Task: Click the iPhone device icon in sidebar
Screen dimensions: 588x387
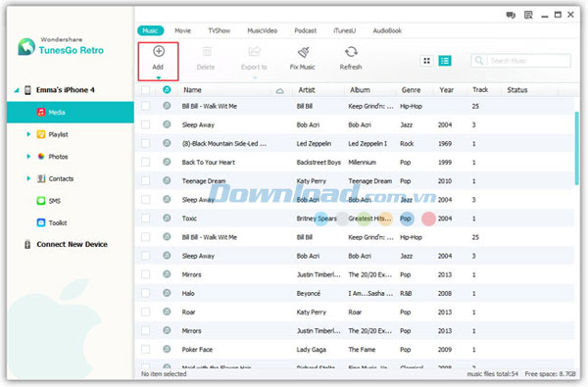Action: (x=27, y=90)
